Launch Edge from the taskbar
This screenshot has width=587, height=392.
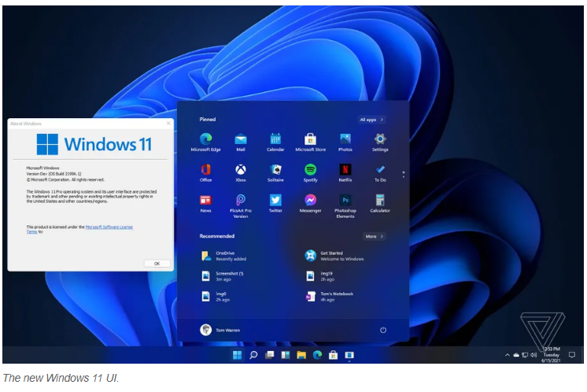pyautogui.click(x=317, y=354)
